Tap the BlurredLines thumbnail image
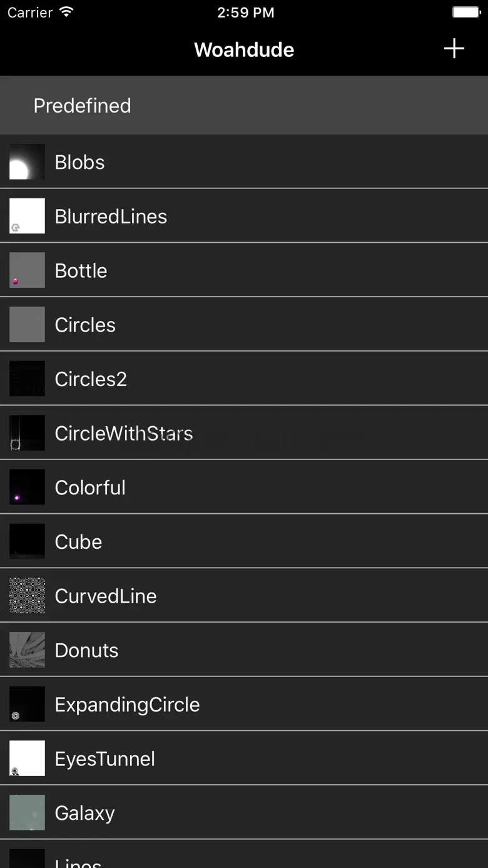 [27, 216]
